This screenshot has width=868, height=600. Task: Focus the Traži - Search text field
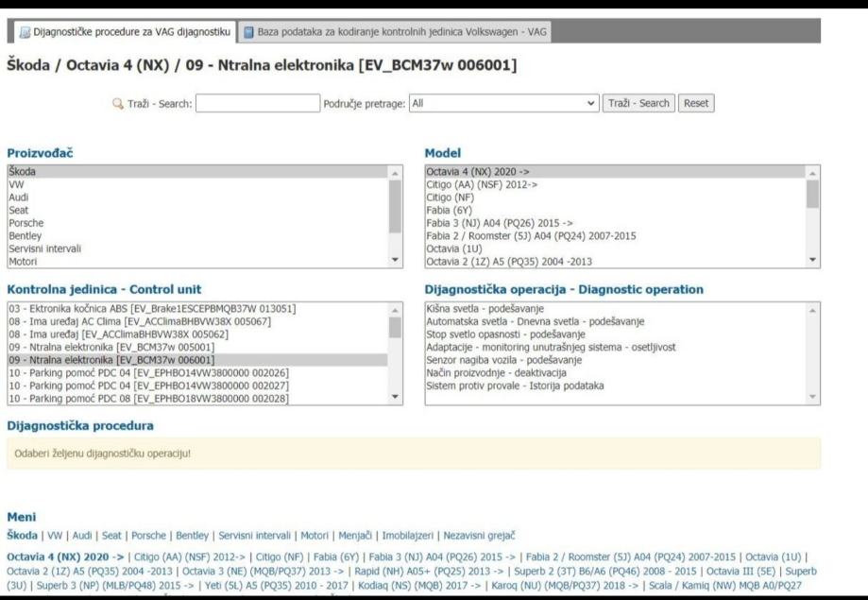(258, 103)
